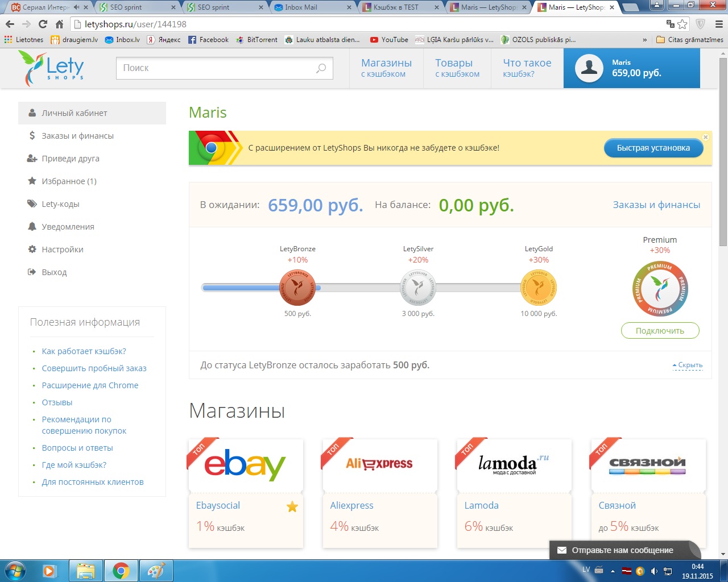Open the Как работает кэшбэк? link
The width and height of the screenshot is (728, 582).
pyautogui.click(x=84, y=351)
